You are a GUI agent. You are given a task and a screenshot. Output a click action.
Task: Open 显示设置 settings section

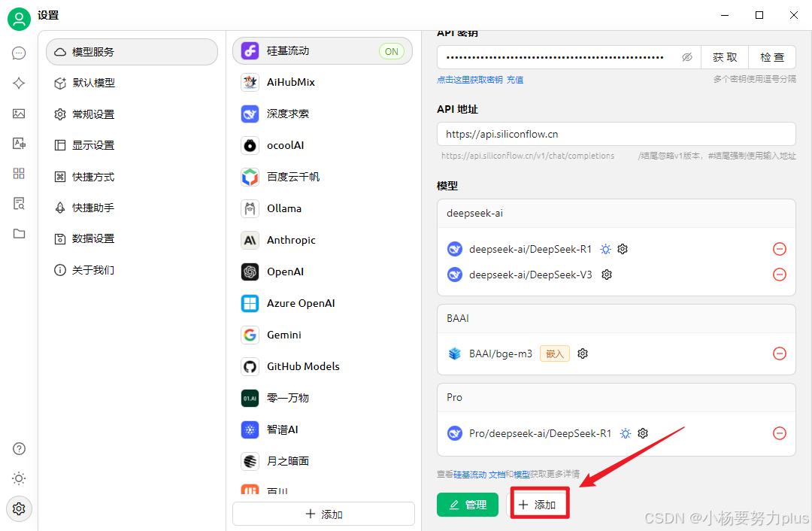(x=132, y=146)
